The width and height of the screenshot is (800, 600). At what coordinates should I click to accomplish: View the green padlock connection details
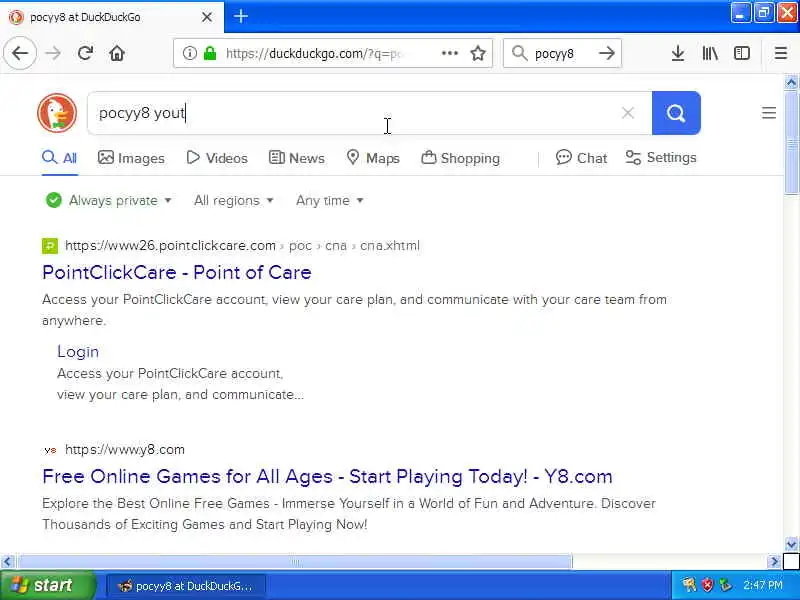click(x=210, y=53)
